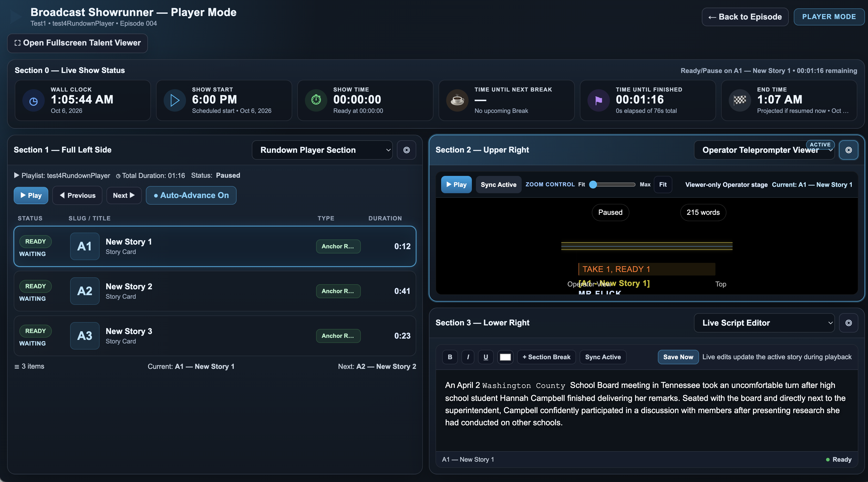The height and width of the screenshot is (482, 868).
Task: Click Save Now in script editor
Action: click(678, 357)
